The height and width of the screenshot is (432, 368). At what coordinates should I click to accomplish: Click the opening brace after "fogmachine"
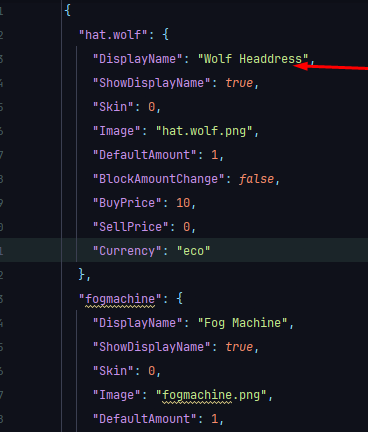[180, 299]
